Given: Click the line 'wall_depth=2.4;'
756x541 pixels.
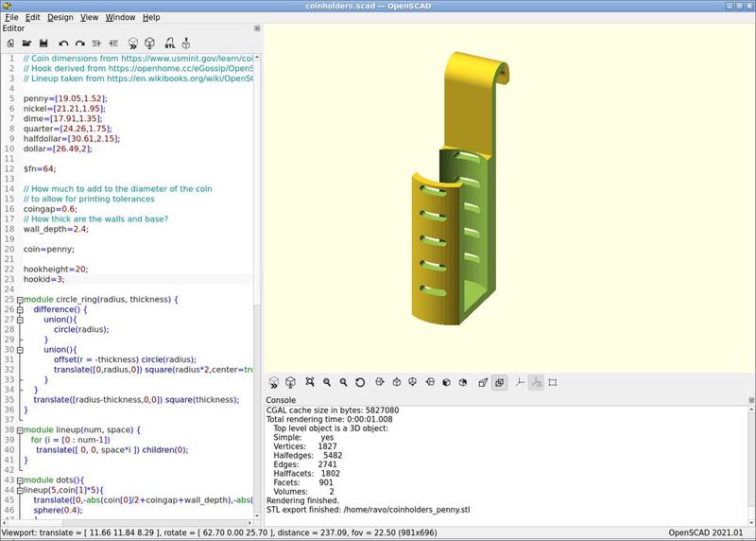Looking at the screenshot, I should (x=56, y=229).
